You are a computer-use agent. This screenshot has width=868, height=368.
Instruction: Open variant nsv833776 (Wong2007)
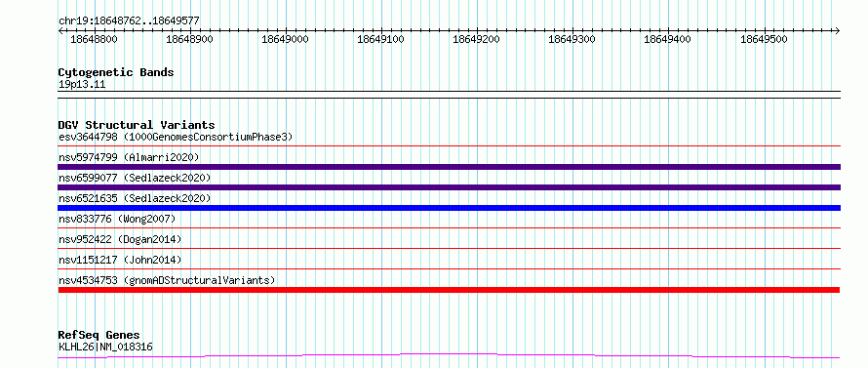[117, 219]
